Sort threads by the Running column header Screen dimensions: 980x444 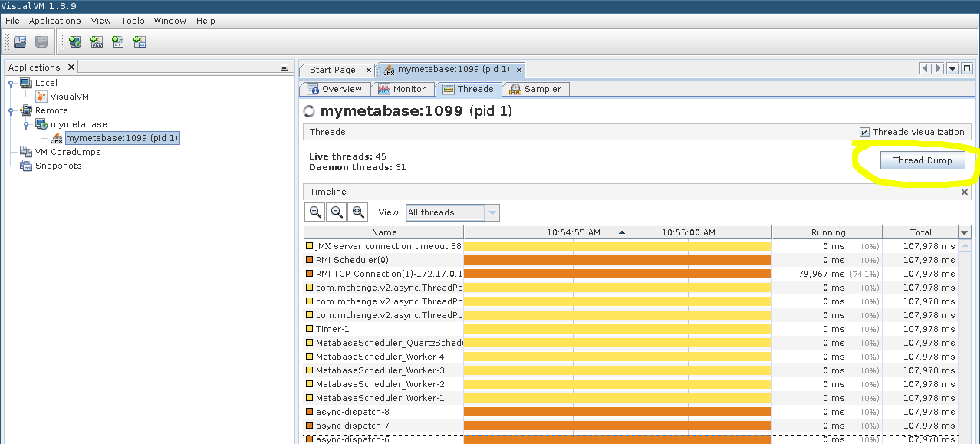tap(827, 232)
